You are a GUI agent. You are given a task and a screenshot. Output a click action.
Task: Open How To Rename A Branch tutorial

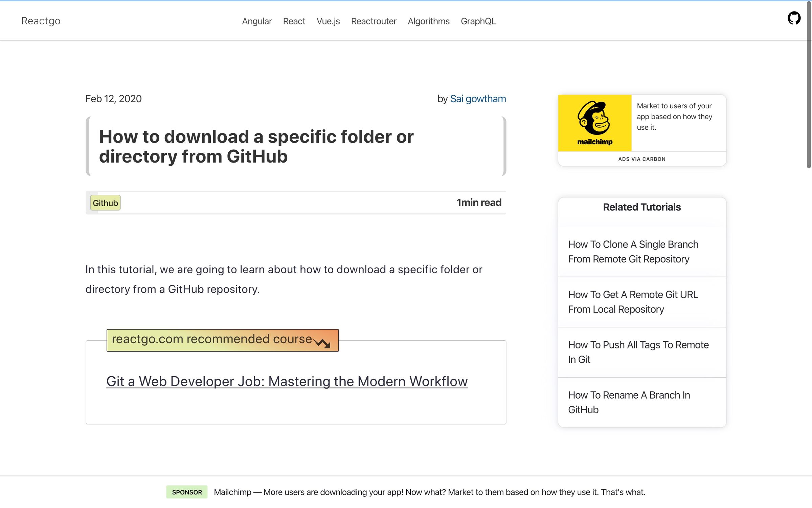click(x=629, y=402)
